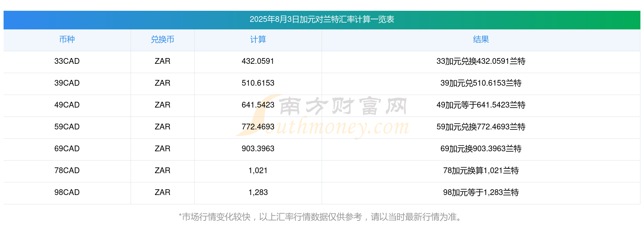This screenshot has width=644, height=233.
Task: Select the value 772.4693 in the 计算 column
Action: coord(258,127)
